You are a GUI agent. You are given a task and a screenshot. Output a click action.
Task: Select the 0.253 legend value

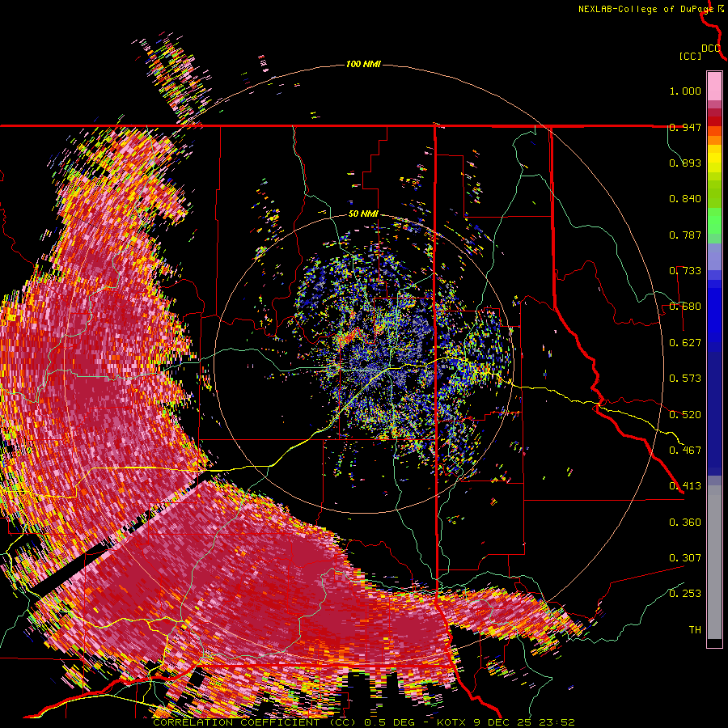coord(685,594)
